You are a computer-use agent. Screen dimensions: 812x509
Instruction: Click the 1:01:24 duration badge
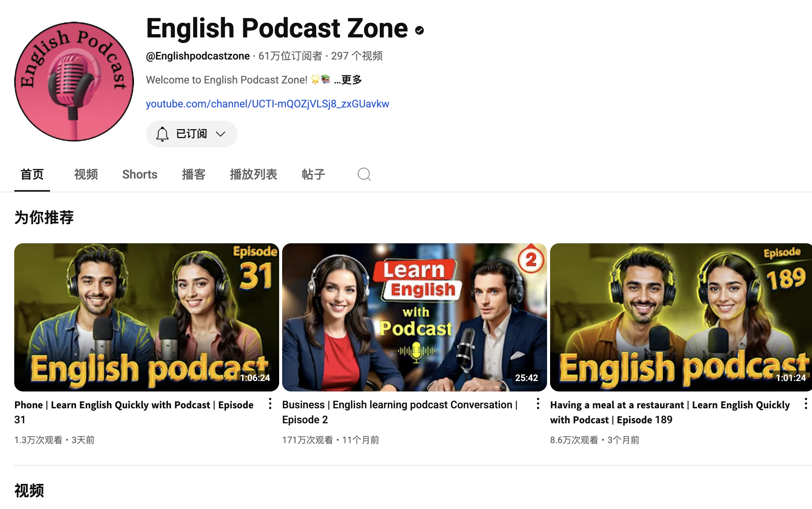coord(791,378)
